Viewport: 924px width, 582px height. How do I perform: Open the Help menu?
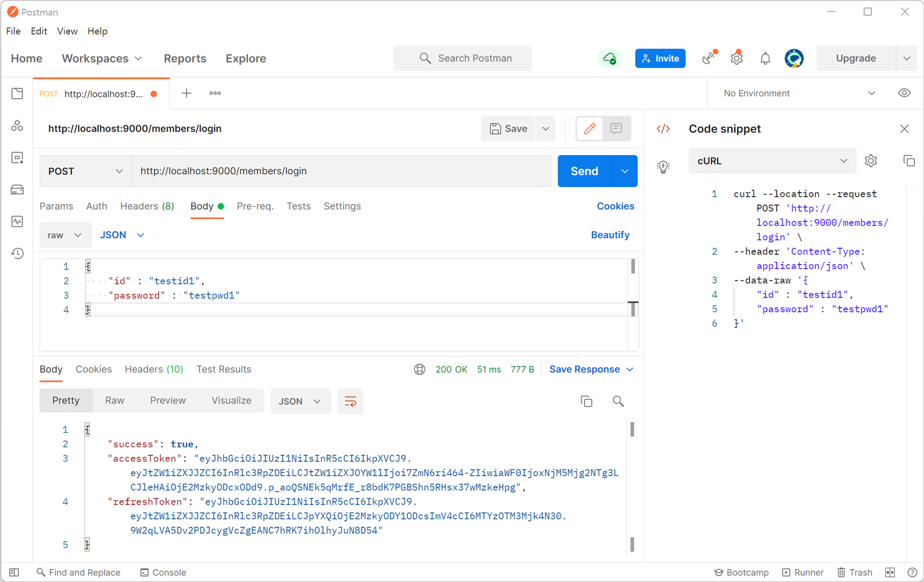tap(97, 31)
